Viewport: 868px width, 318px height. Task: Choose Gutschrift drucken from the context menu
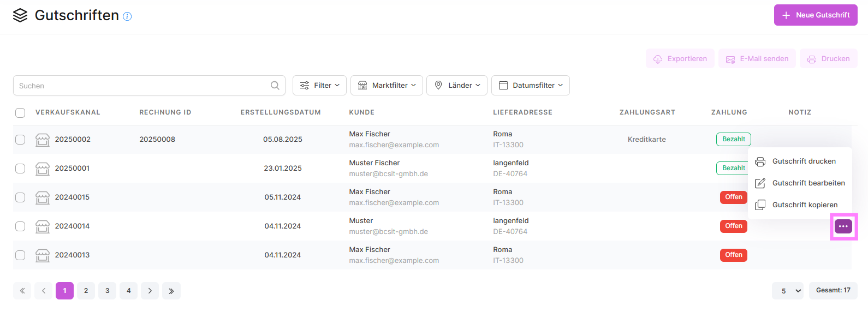click(x=800, y=161)
